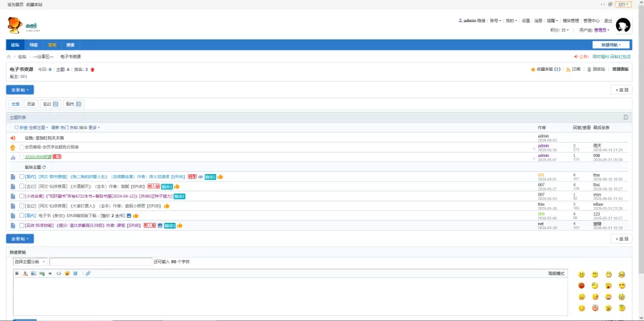Focus the quick post title input field
The width and height of the screenshot is (644, 321).
click(101, 262)
